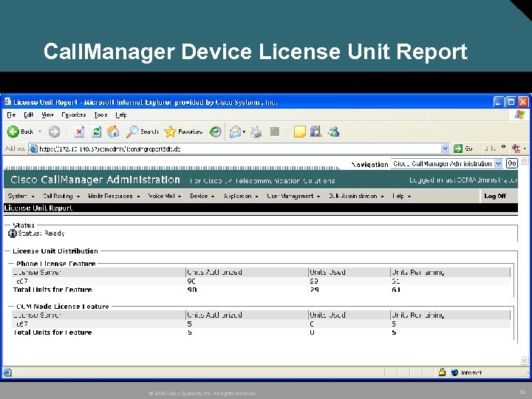This screenshot has width=532, height=399.
Task: Click the Links toolbar label
Action: click(490, 149)
